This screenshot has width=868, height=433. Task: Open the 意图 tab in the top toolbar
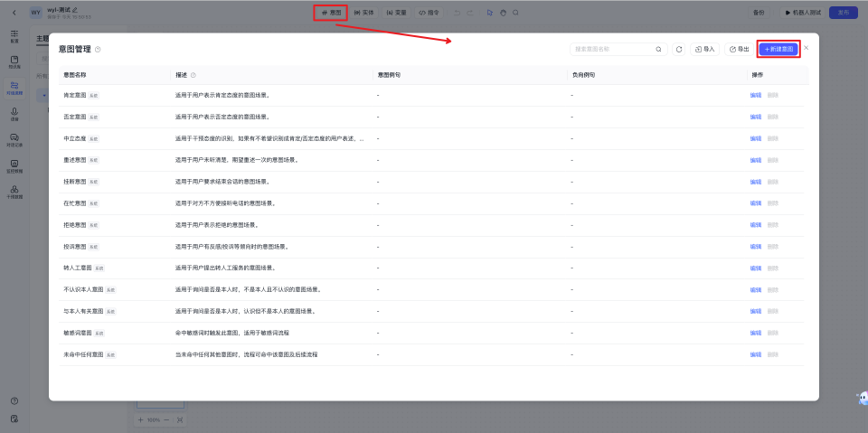(331, 13)
